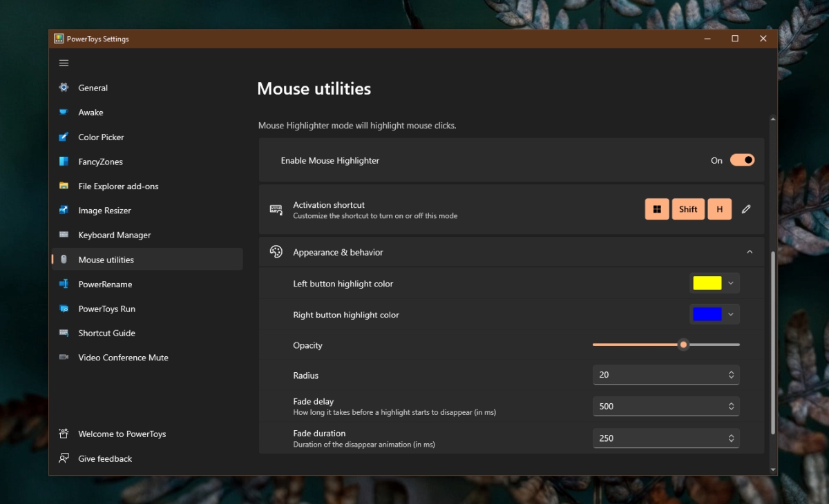The image size is (829, 504).
Task: Open right button highlight color dropdown arrow
Action: coord(731,314)
